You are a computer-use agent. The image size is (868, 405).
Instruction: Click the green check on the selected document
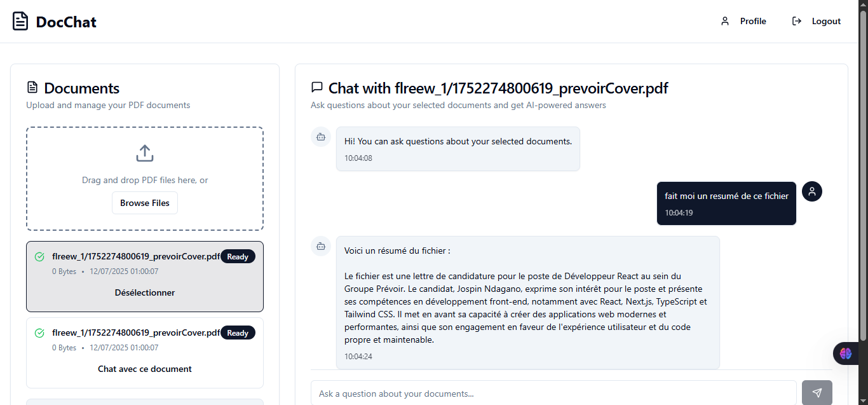(39, 257)
